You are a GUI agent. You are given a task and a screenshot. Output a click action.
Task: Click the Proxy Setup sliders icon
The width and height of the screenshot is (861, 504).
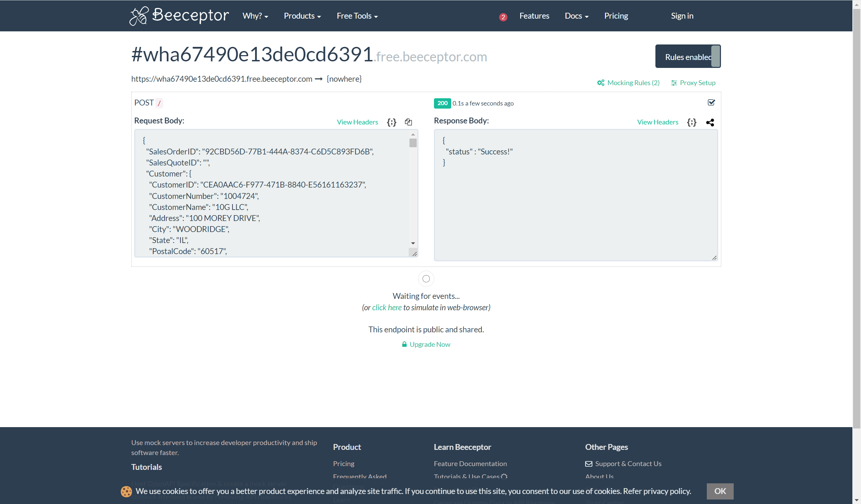click(x=674, y=83)
